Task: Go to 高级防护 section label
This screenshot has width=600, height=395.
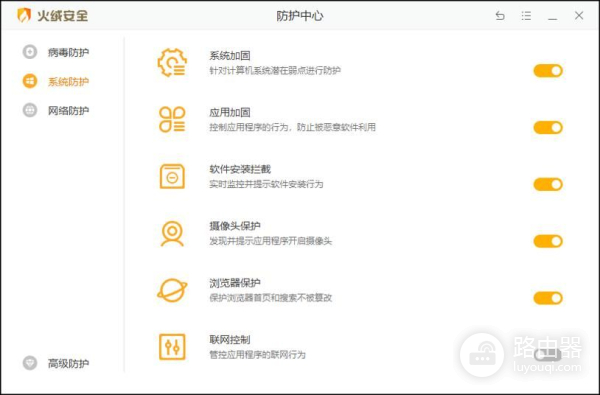Action: [68, 363]
